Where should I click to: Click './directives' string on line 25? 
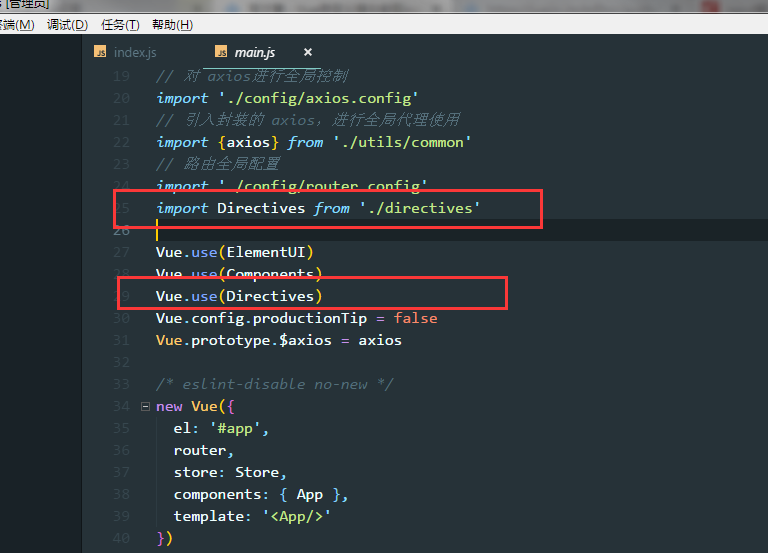420,208
